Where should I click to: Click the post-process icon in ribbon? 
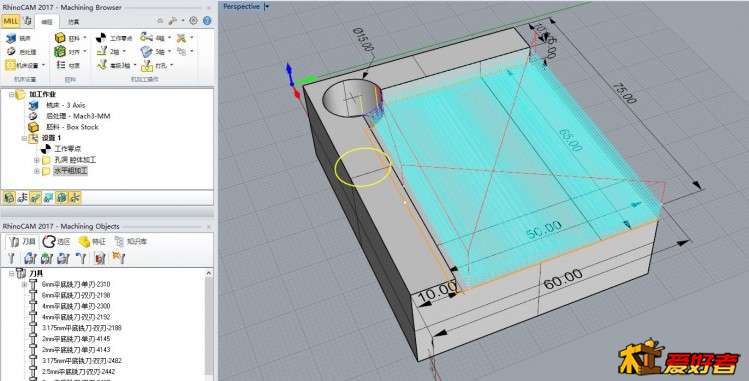[11, 51]
